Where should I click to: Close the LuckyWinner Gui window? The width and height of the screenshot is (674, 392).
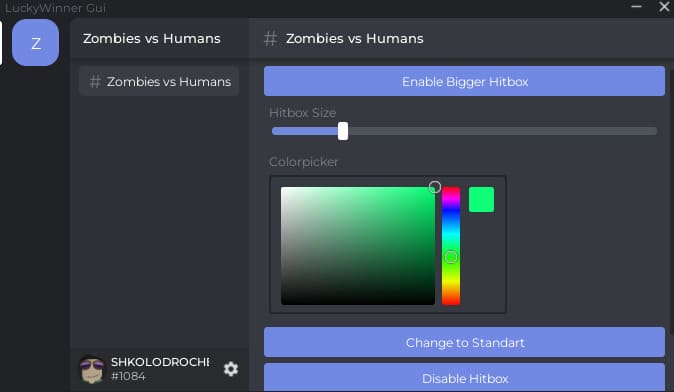pyautogui.click(x=664, y=7)
